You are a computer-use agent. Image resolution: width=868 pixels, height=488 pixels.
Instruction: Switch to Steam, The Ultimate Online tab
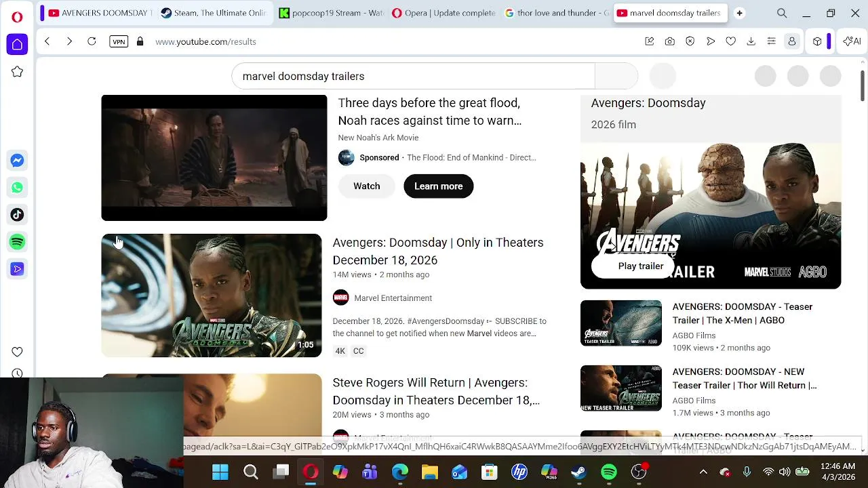click(x=214, y=13)
